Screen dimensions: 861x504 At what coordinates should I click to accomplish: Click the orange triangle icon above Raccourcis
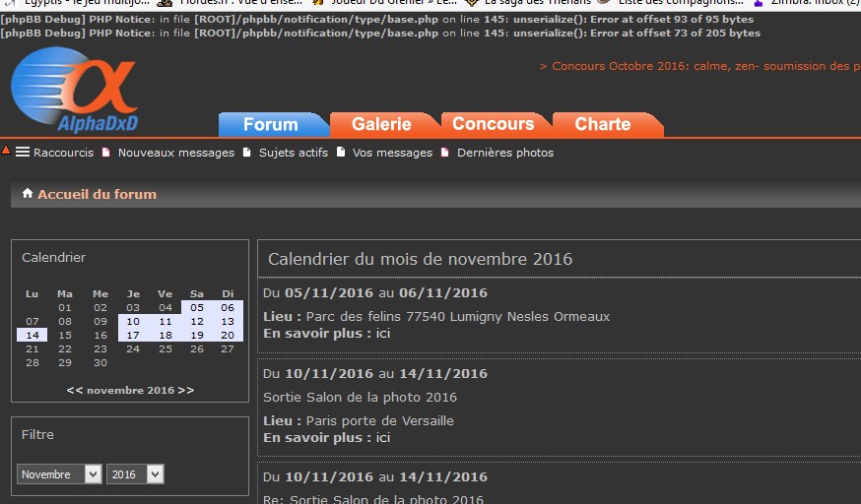[6, 151]
